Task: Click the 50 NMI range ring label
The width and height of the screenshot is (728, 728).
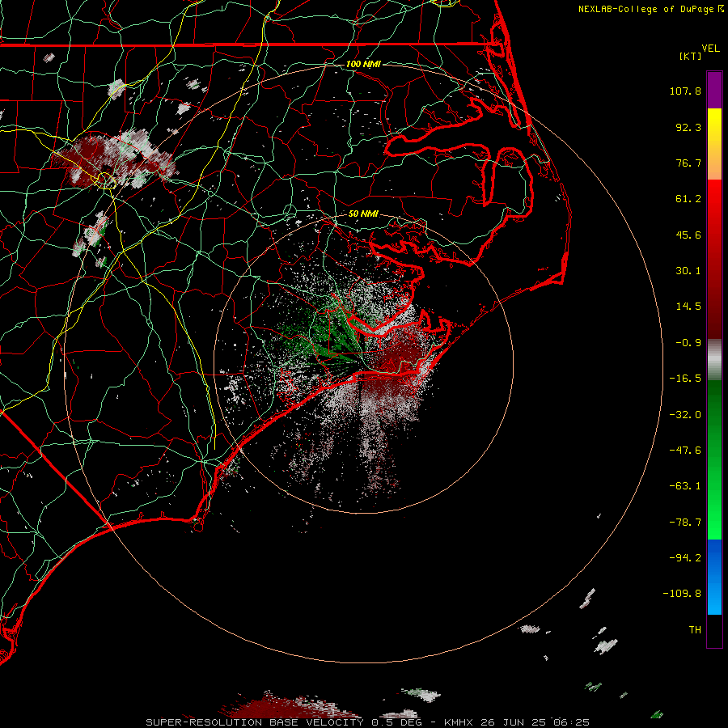Action: (x=363, y=214)
